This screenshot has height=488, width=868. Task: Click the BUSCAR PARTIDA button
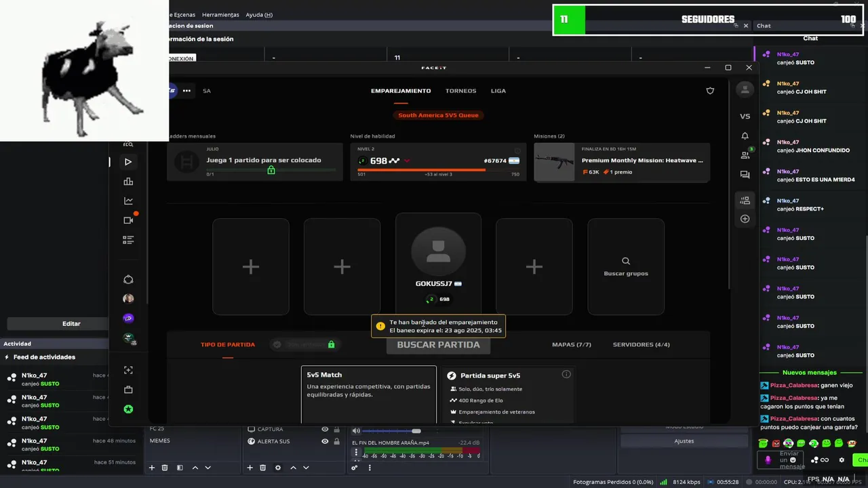coord(438,344)
